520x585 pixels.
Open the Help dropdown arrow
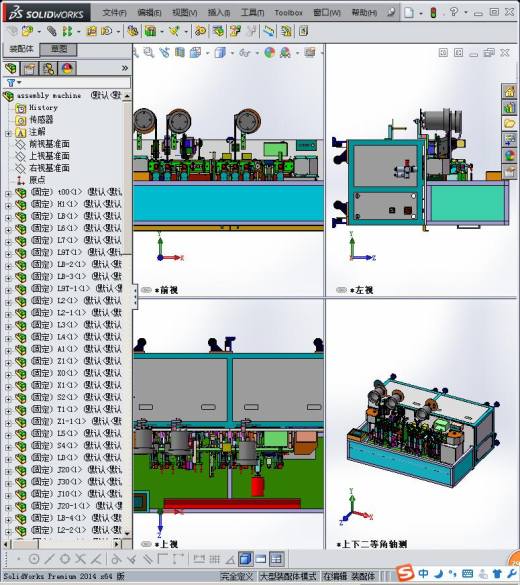pyautogui.click(x=466, y=13)
